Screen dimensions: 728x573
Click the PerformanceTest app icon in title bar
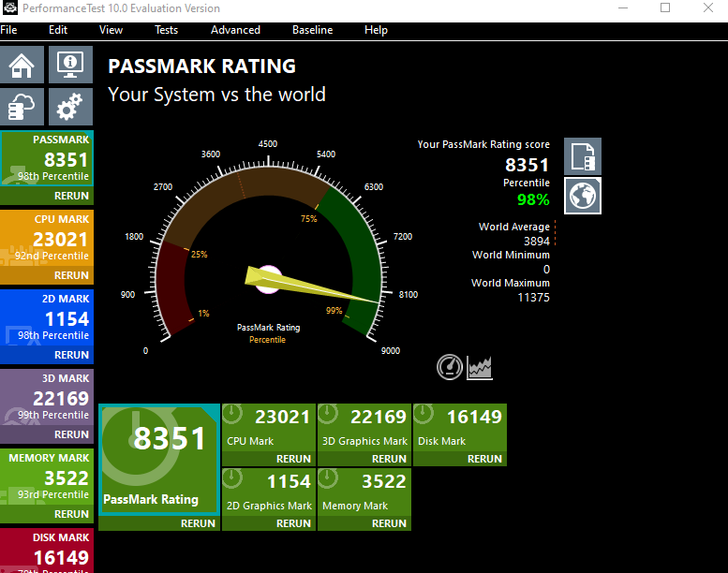10,7
